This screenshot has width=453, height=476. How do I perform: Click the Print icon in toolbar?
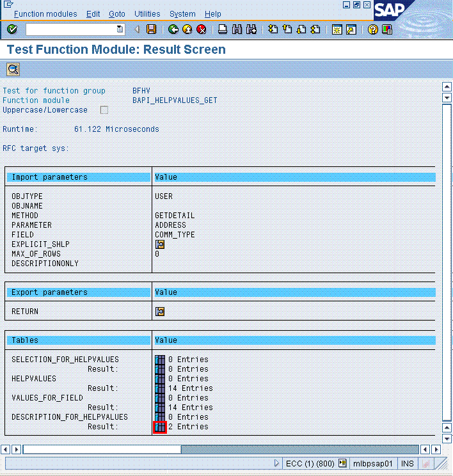click(223, 29)
